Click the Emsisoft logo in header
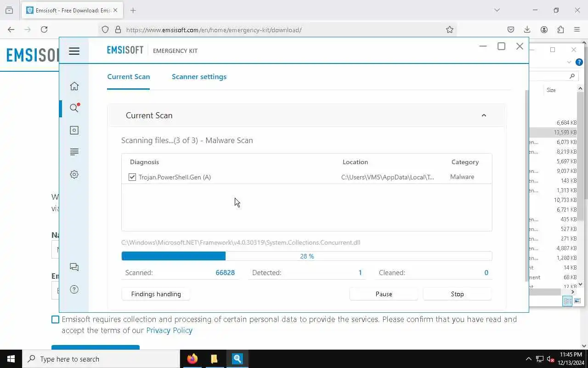Image resolution: width=588 pixels, height=368 pixels. click(x=125, y=50)
